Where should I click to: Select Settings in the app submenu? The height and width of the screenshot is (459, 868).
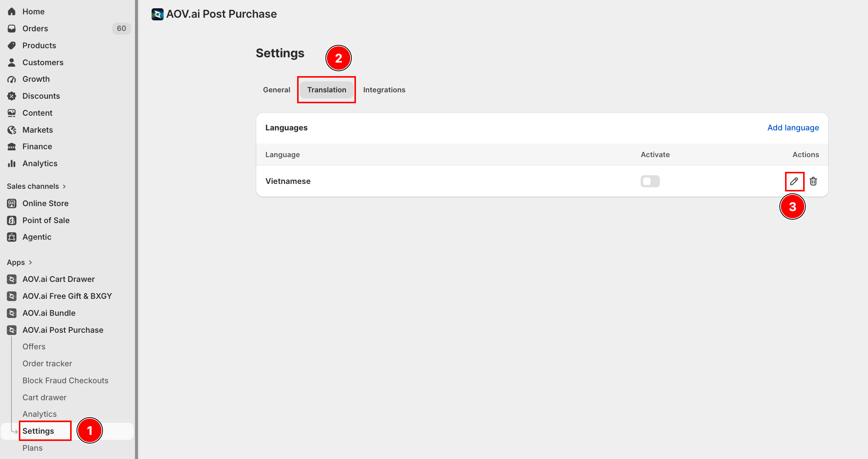coord(38,431)
